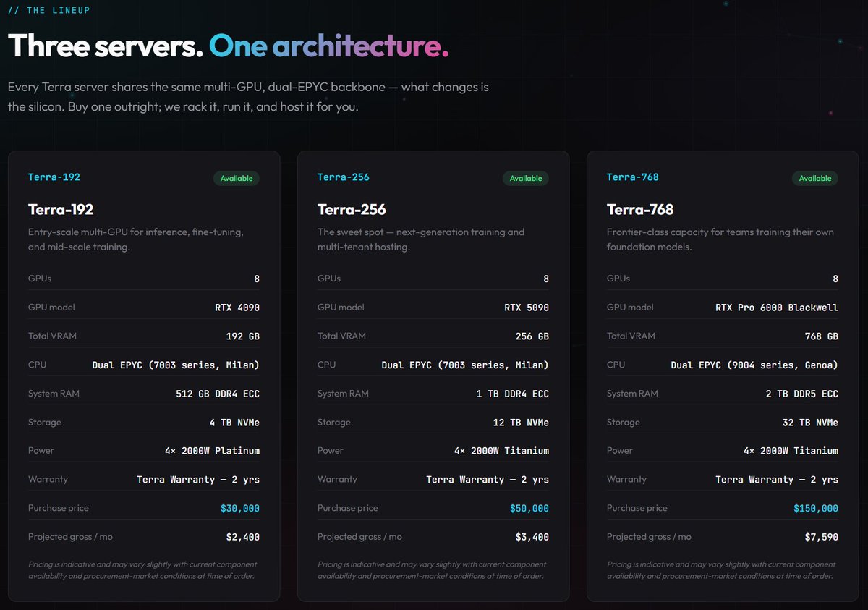Viewport: 868px width, 610px height.
Task: Click the Three servers. One architecture. headline
Action: pyautogui.click(x=229, y=47)
